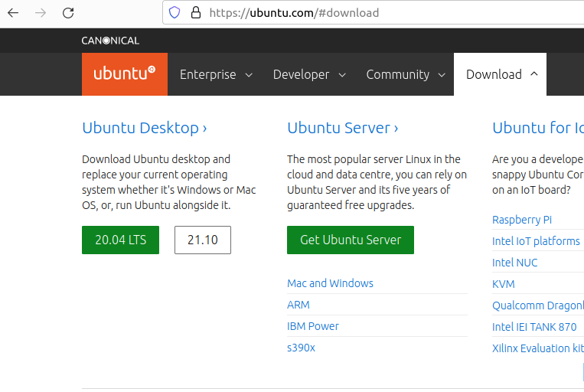The image size is (584, 392).
Task: Open the Raspberry Pi link
Action: click(x=522, y=220)
